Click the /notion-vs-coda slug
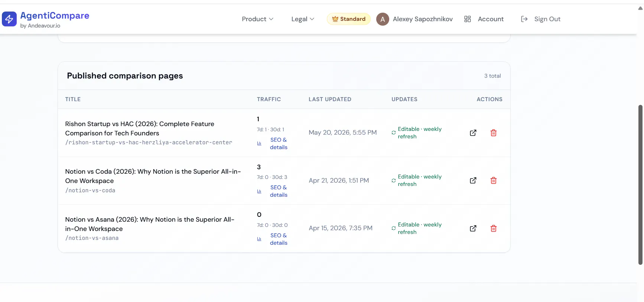644x302 pixels. 90,190
